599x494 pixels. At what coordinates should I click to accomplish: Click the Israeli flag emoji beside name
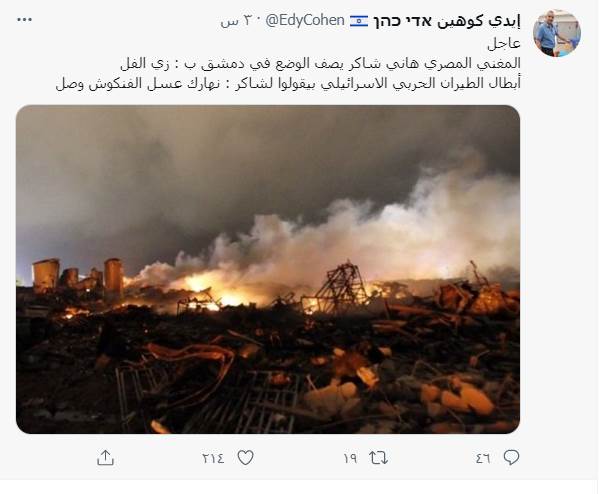point(359,21)
